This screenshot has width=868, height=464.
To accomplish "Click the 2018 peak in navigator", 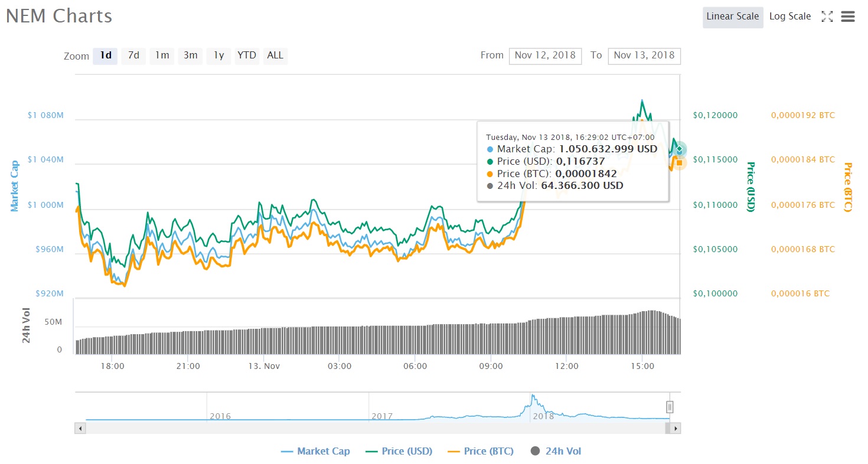I will coord(532,397).
